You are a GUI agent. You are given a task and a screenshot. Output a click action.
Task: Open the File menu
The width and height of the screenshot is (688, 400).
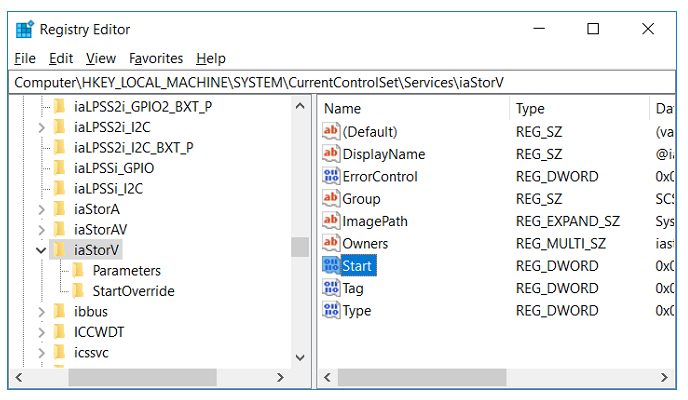coord(25,58)
